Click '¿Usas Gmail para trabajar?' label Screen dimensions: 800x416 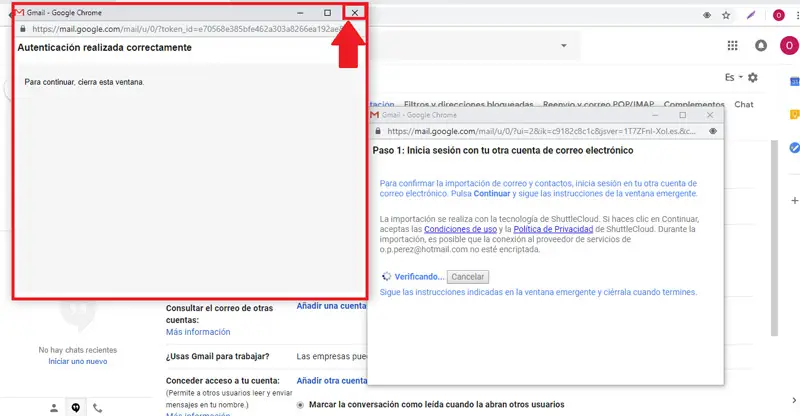217,356
